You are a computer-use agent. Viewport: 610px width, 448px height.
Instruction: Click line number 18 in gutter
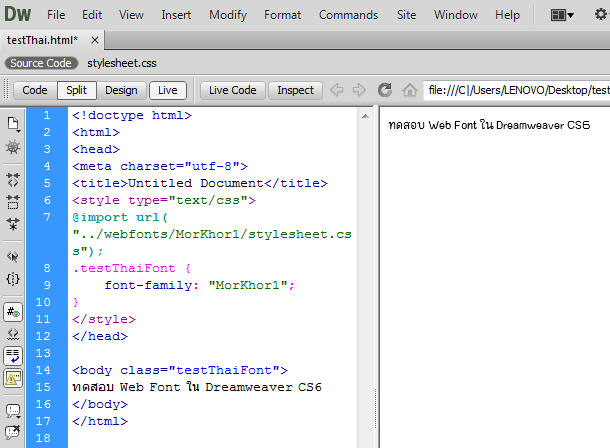point(43,438)
